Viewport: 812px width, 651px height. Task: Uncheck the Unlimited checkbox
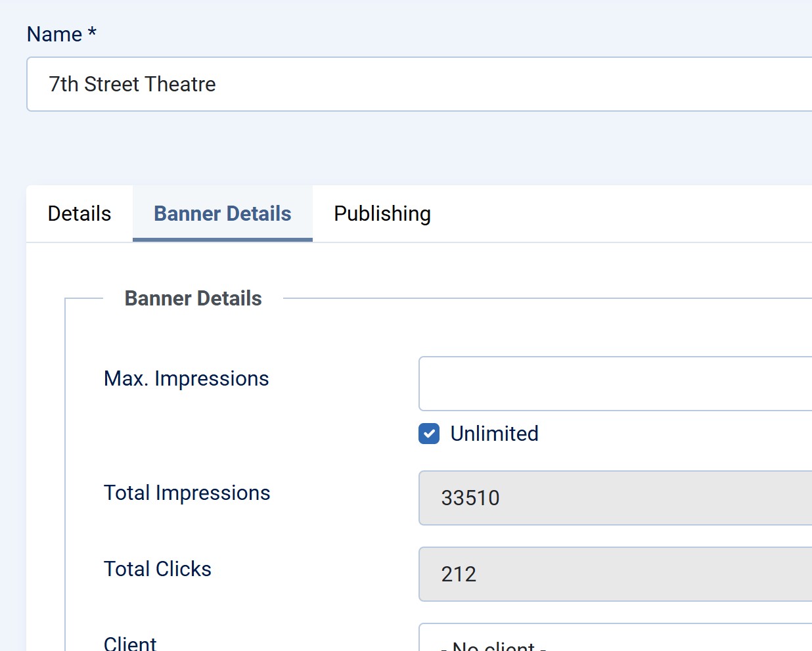coord(429,434)
